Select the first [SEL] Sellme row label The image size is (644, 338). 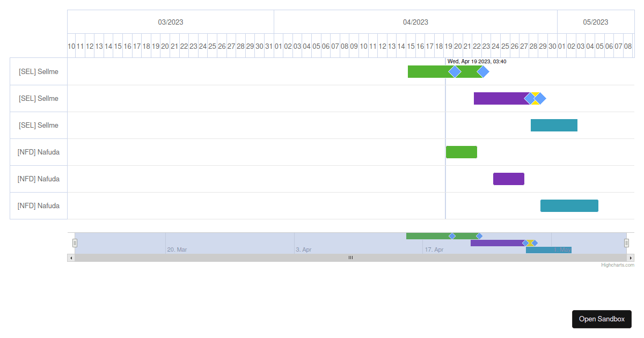coord(38,71)
